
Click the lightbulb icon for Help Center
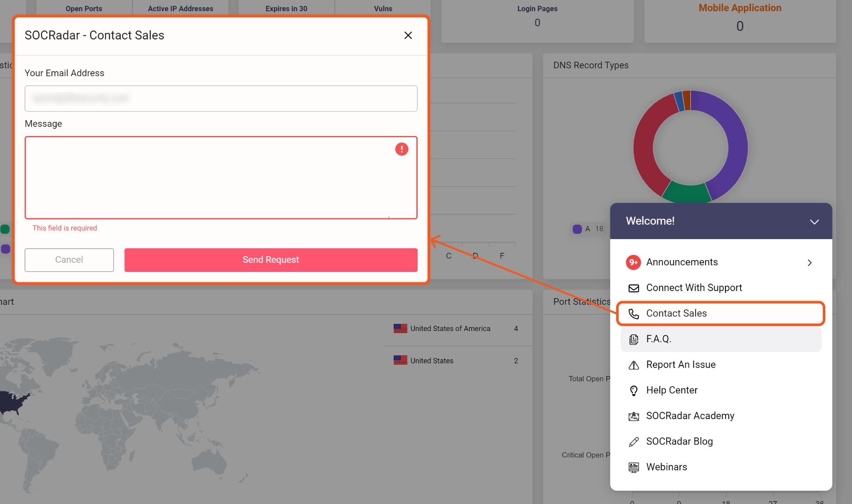(634, 390)
